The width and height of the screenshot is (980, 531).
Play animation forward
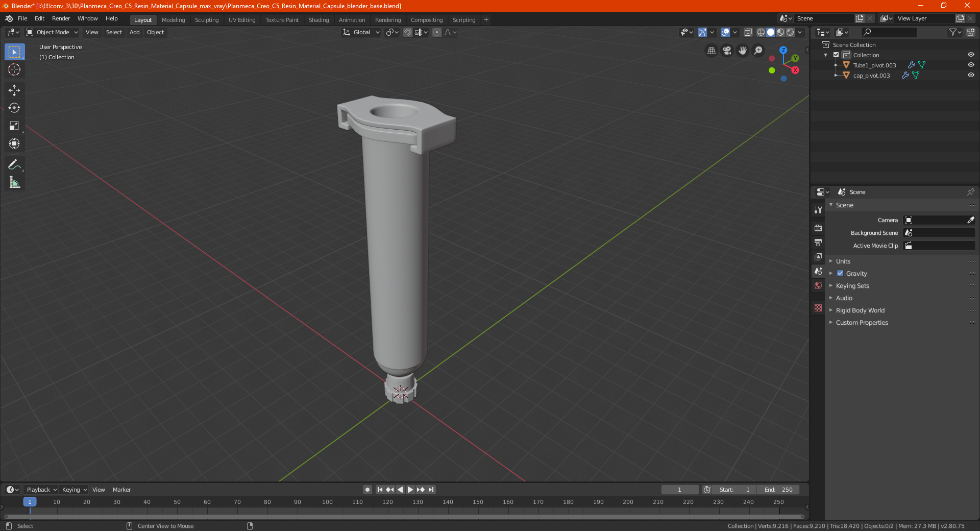click(410, 490)
